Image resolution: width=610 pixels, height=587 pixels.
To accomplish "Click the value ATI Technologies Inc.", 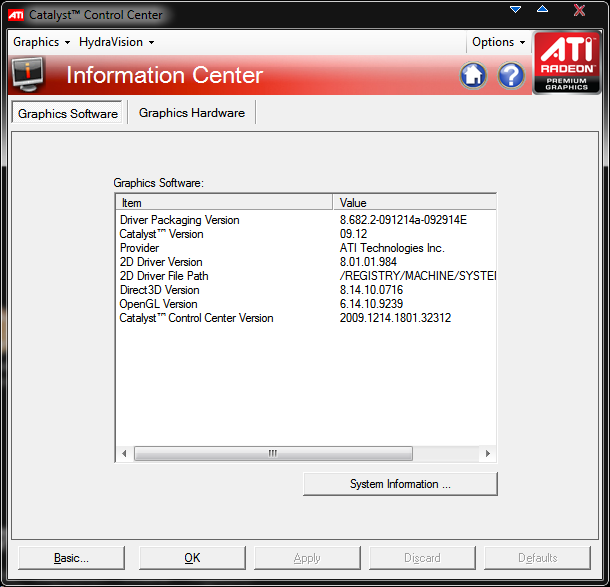I will [x=392, y=248].
